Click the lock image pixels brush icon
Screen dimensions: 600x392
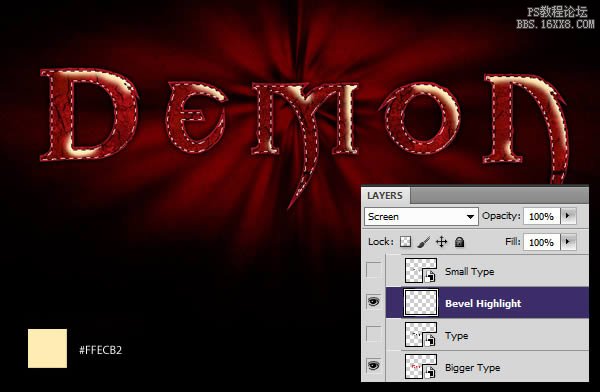[424, 242]
